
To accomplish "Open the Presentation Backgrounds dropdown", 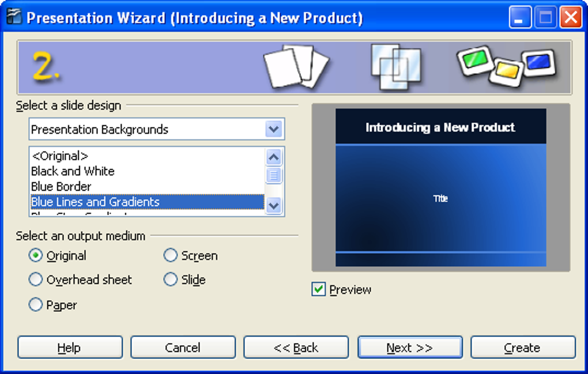I will pyautogui.click(x=274, y=129).
